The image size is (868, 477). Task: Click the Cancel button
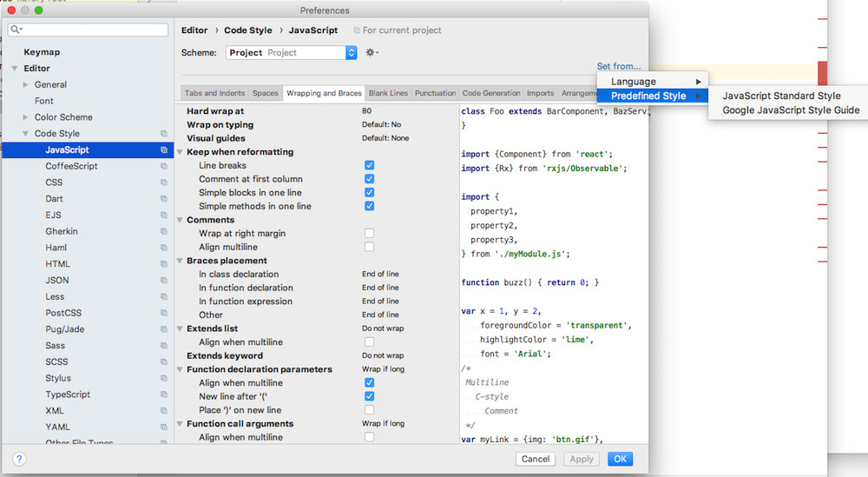tap(536, 459)
